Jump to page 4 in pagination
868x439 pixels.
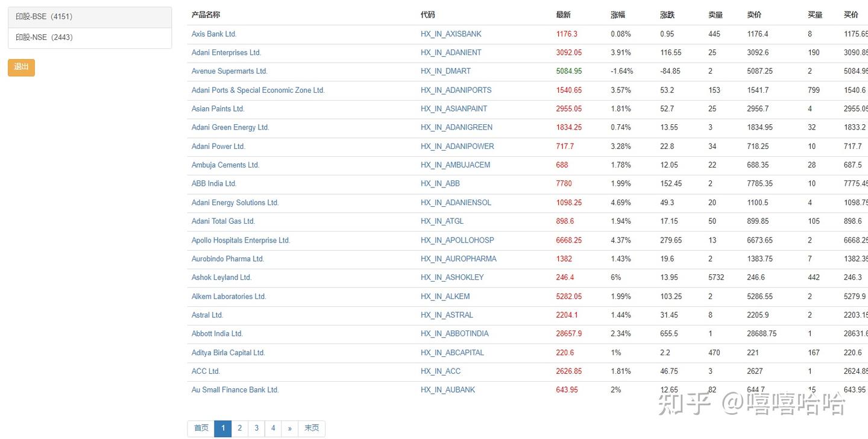coord(273,428)
